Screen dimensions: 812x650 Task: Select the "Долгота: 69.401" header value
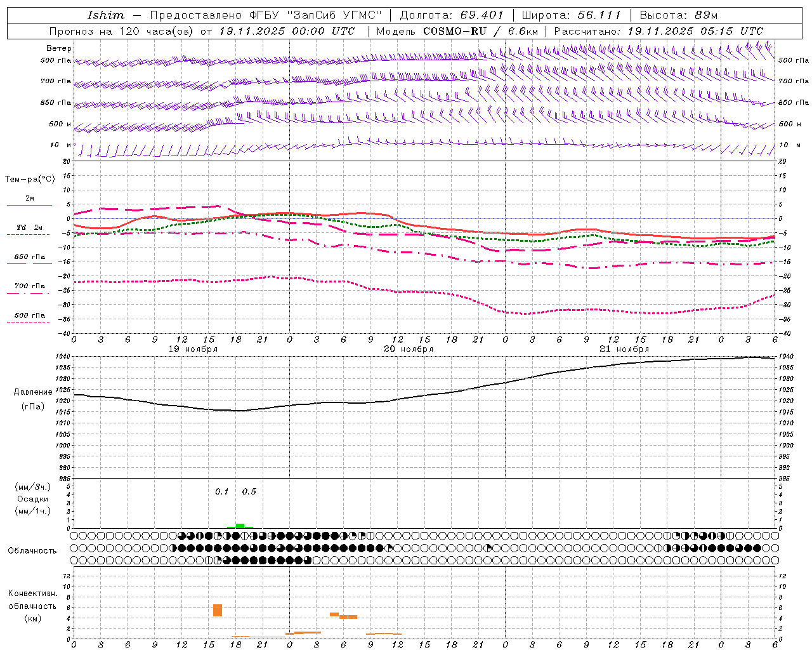[x=452, y=15]
